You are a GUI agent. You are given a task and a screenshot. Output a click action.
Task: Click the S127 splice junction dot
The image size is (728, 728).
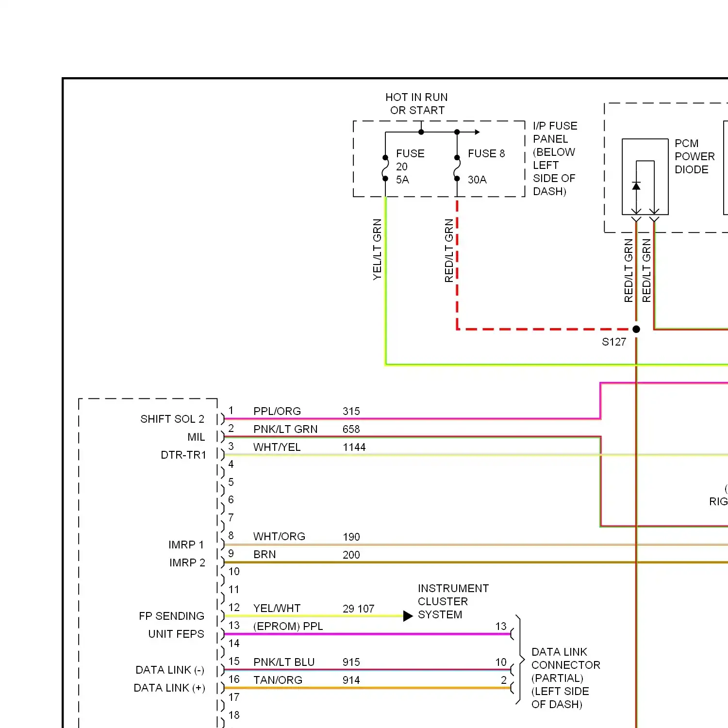pyautogui.click(x=636, y=329)
